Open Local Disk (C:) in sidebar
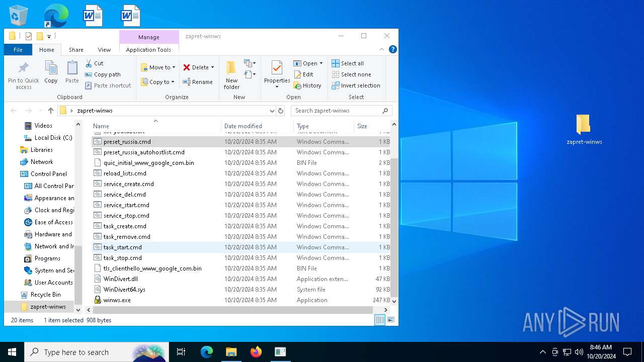The height and width of the screenshot is (362, 644). click(53, 138)
